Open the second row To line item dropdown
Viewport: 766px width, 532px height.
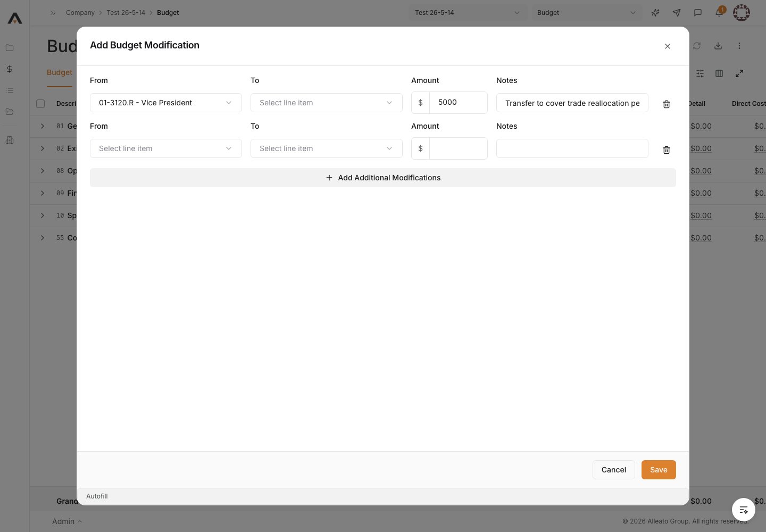[327, 148]
